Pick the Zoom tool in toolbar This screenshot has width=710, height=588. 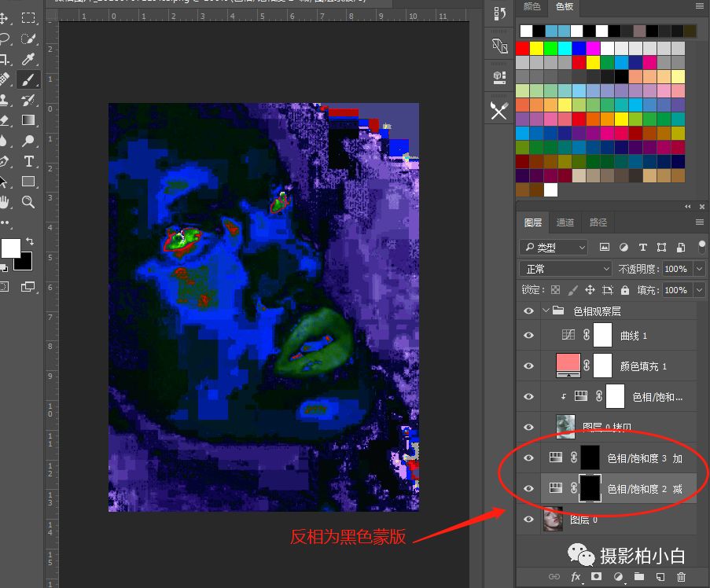28,202
